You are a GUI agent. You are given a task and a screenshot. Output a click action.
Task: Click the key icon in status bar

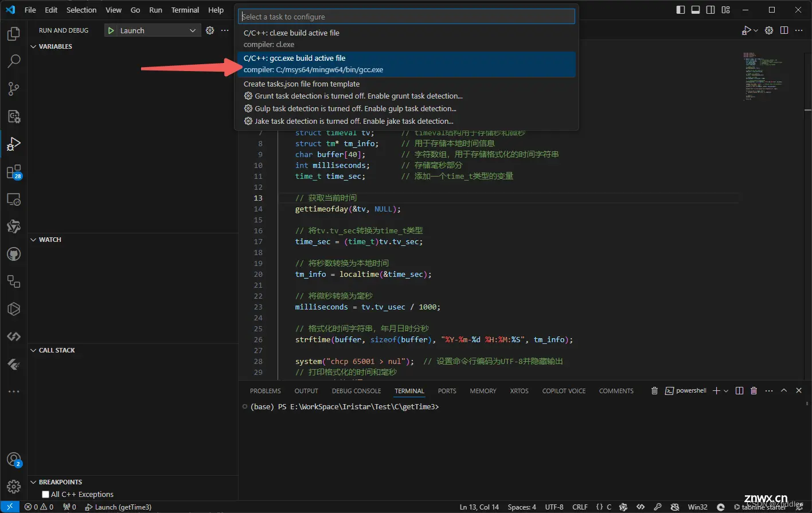[658, 507]
